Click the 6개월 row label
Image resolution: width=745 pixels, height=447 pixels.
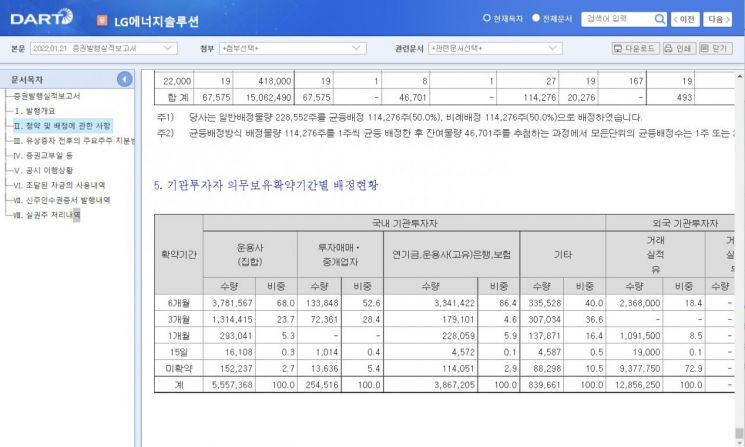179,303
